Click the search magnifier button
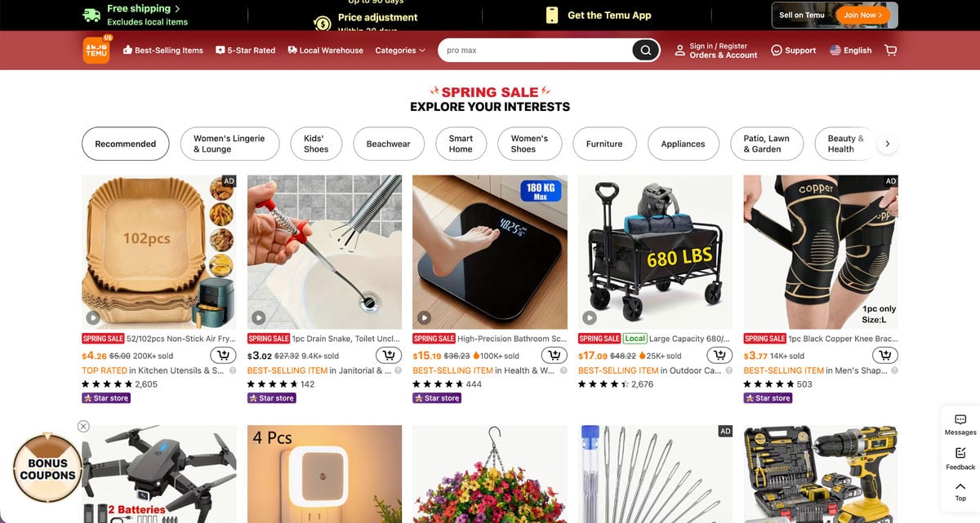Screen dimensions: 980x523 click(x=645, y=51)
